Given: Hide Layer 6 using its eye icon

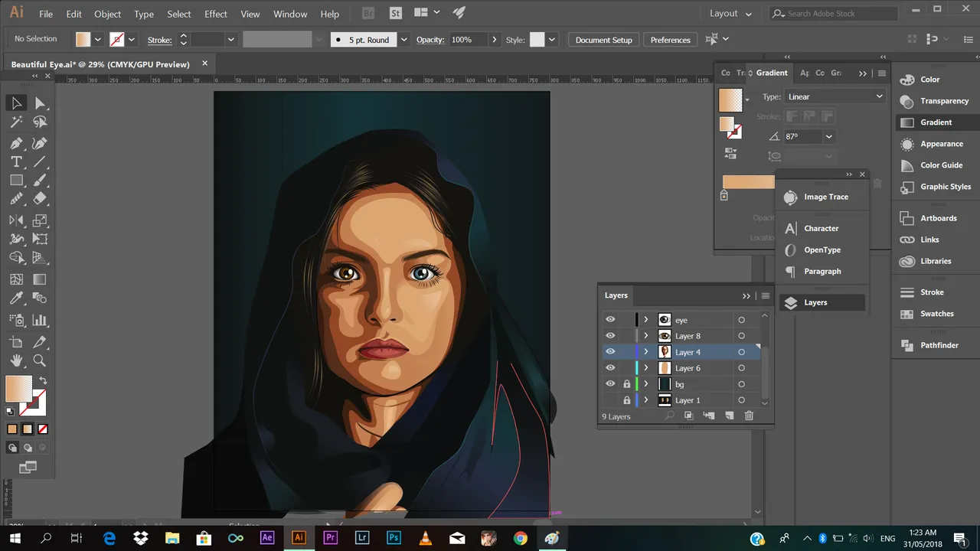Looking at the screenshot, I should (610, 368).
